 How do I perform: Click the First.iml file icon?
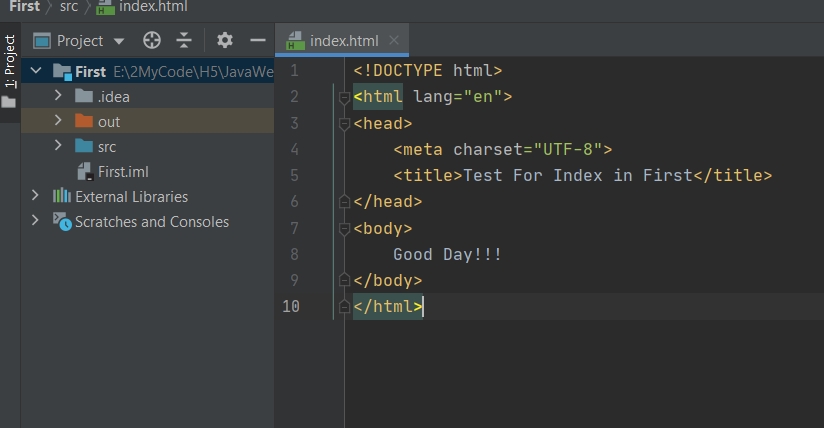pos(85,171)
